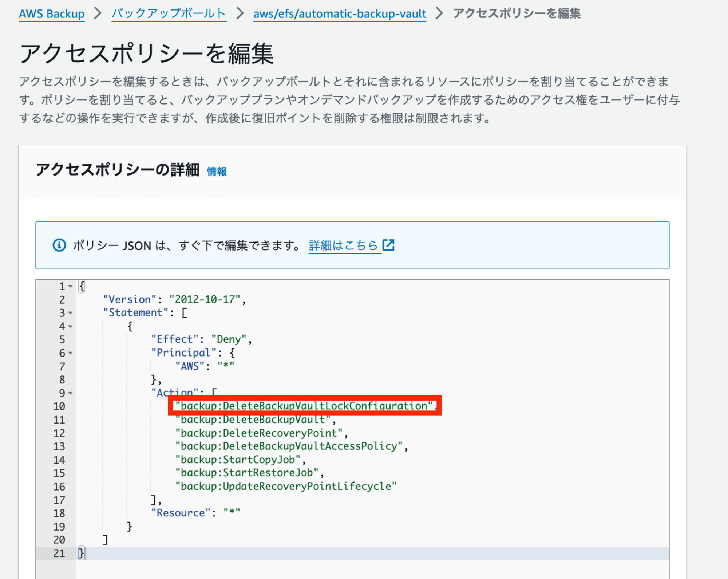Screen dimensions: 728x579
Task: Click the "2012-10-17" value
Action: coord(205,299)
